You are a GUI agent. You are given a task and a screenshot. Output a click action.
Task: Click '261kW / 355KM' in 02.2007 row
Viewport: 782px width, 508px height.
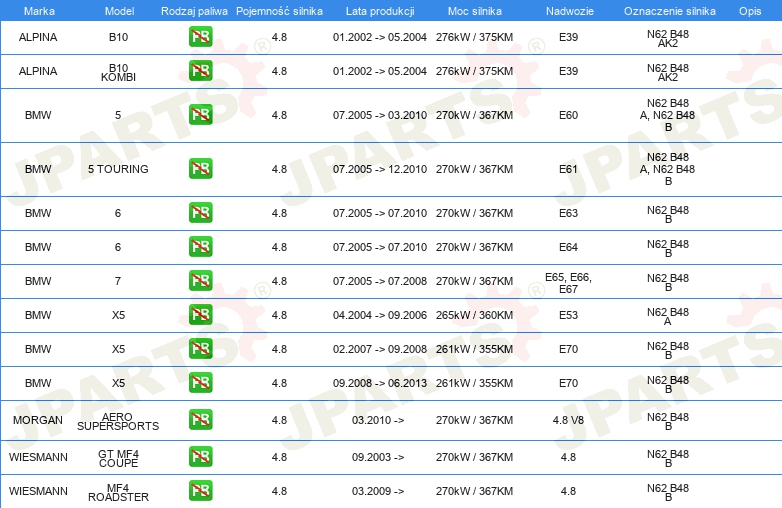(x=474, y=349)
